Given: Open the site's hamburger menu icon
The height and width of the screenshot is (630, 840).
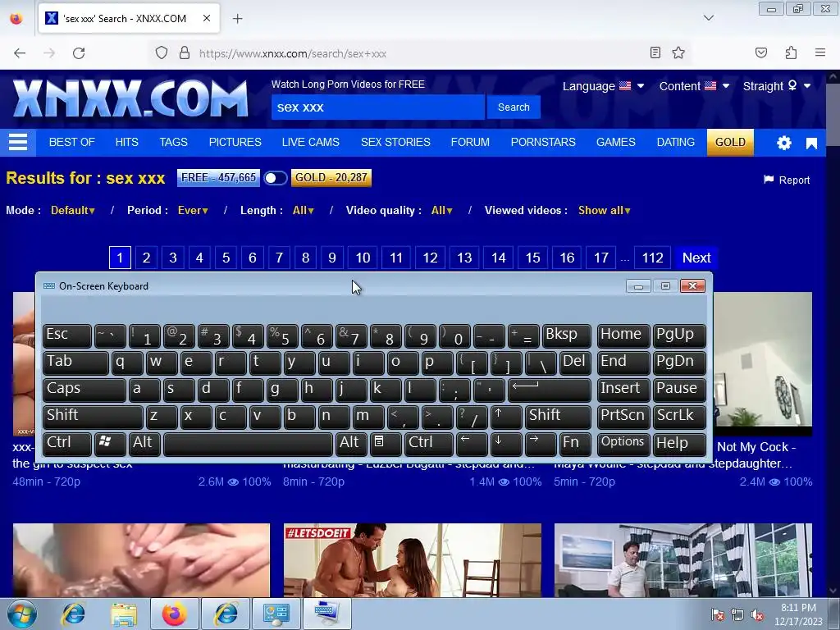Looking at the screenshot, I should (18, 143).
